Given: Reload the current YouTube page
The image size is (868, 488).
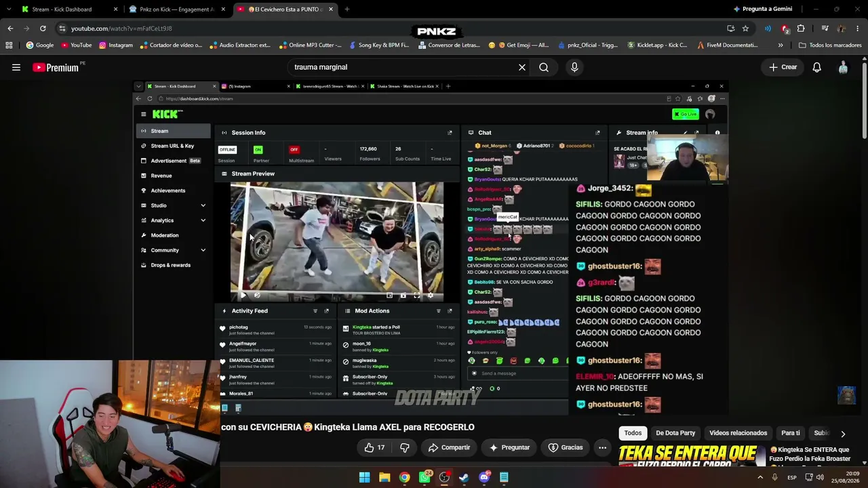Looking at the screenshot, I should tap(43, 28).
